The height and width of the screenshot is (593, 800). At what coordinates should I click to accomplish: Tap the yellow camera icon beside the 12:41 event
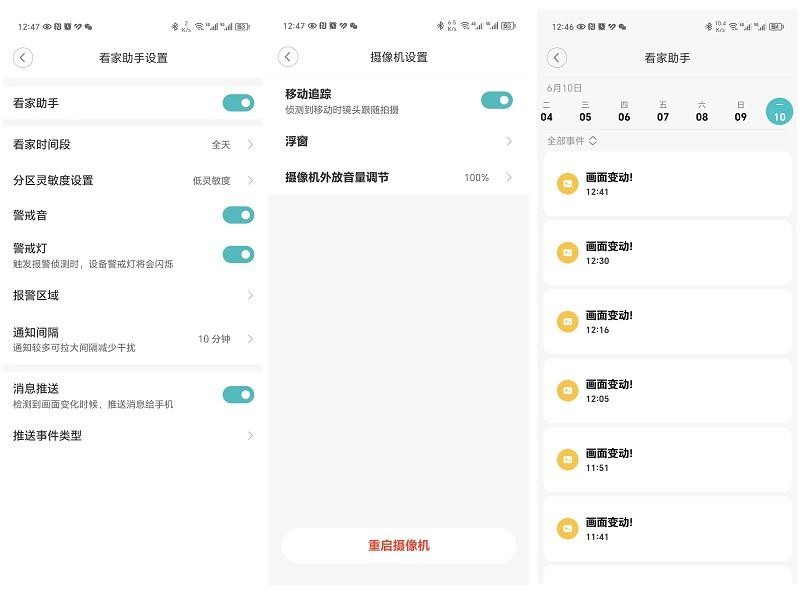pyautogui.click(x=567, y=184)
